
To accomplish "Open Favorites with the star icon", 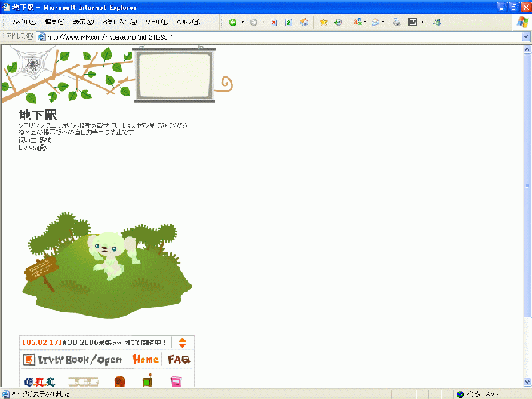I will pos(323,22).
